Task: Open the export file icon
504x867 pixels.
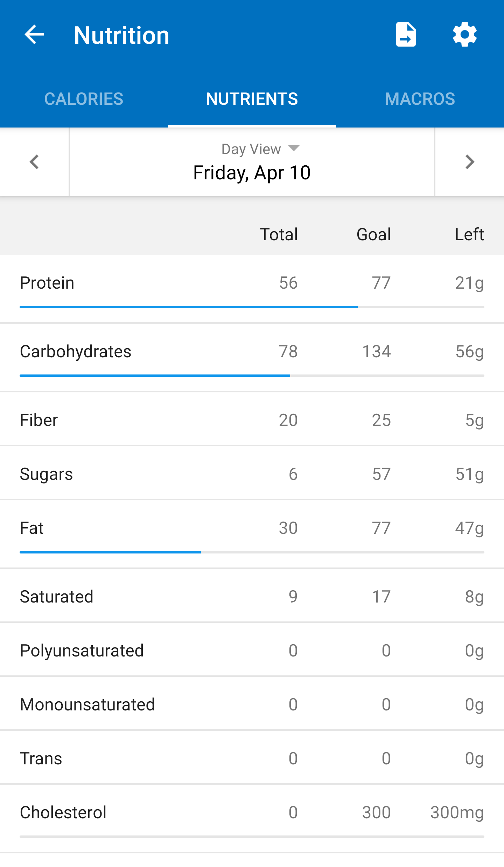Action: pos(406,35)
